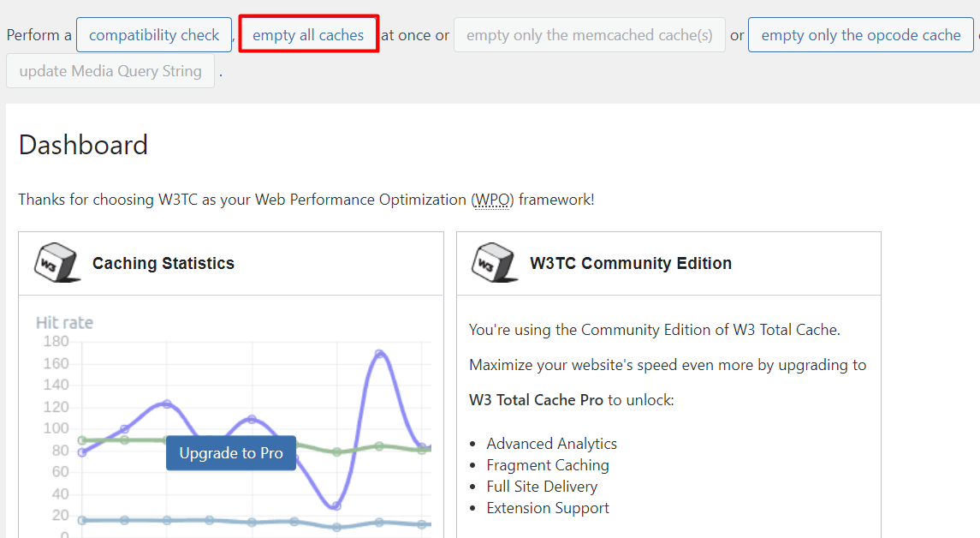
Task: Empty only the opcode cache
Action: coord(860,35)
